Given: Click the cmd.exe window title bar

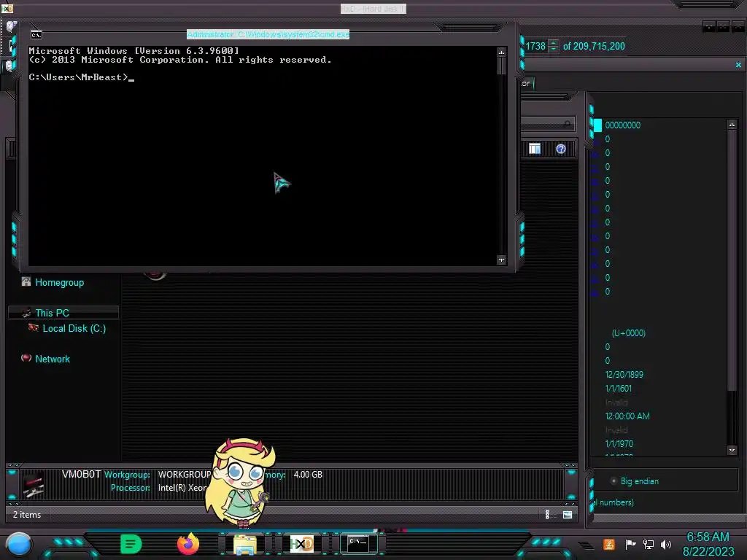Looking at the screenshot, I should click(x=268, y=34).
